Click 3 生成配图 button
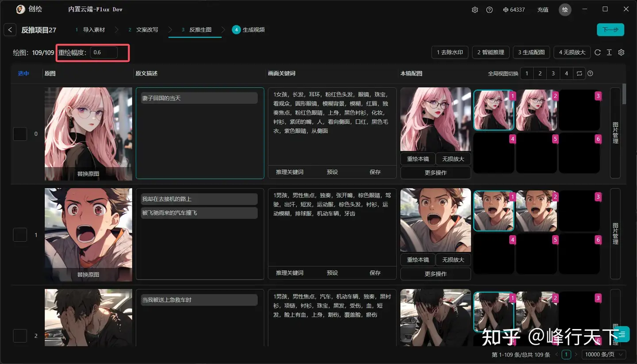This screenshot has height=364, width=637. pyautogui.click(x=532, y=52)
